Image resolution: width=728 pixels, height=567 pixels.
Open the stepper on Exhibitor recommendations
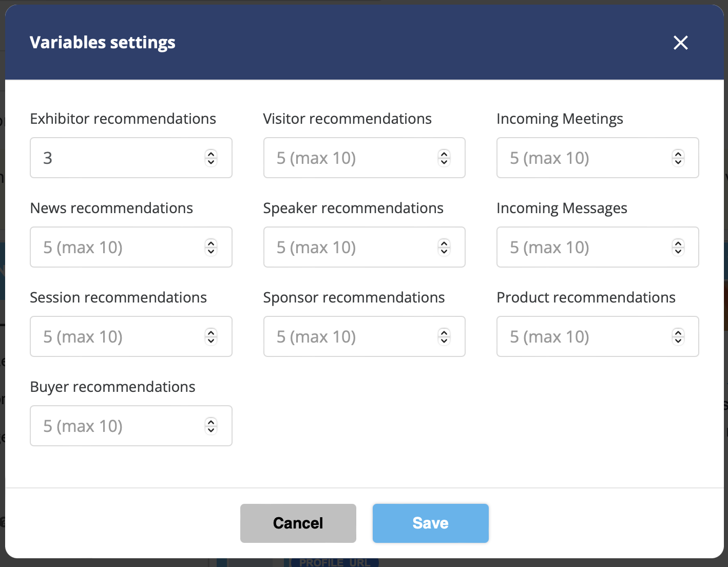tap(211, 158)
